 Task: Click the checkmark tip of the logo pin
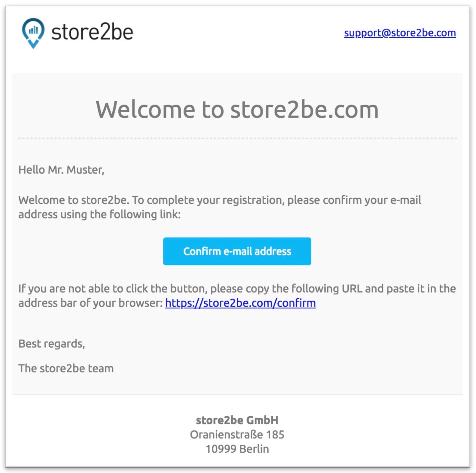(x=33, y=44)
